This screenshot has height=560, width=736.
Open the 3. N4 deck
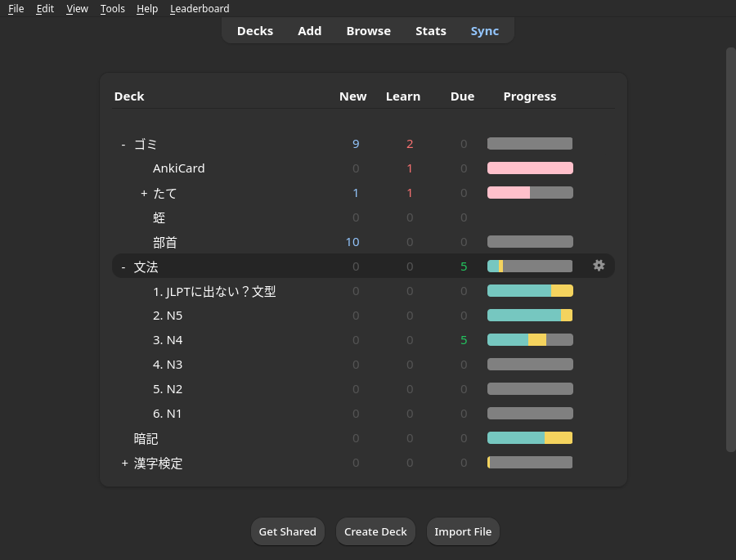tap(168, 339)
